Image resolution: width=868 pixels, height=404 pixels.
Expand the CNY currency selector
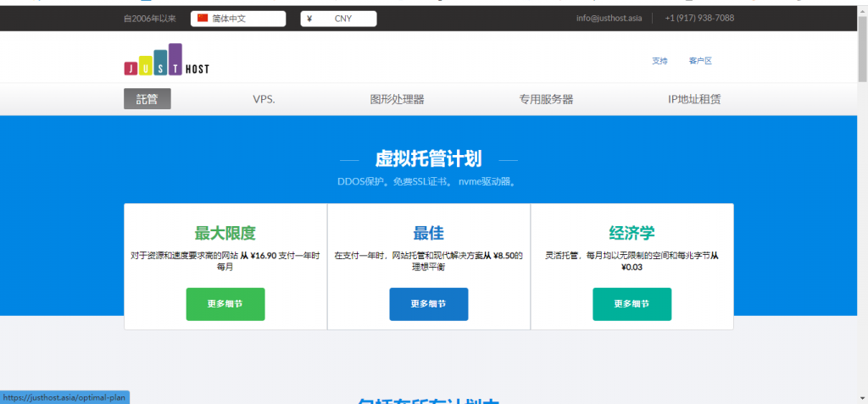tap(338, 19)
